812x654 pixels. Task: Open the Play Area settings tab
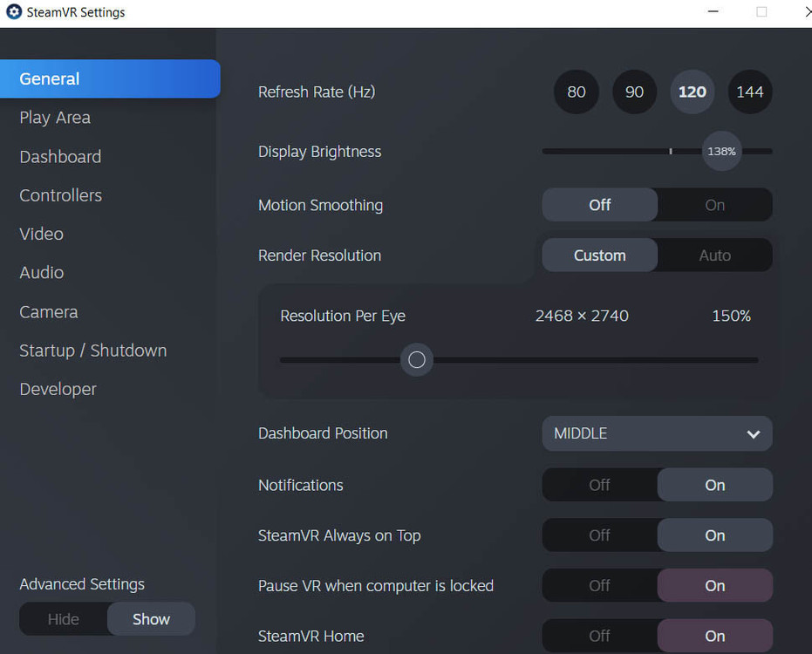point(55,118)
